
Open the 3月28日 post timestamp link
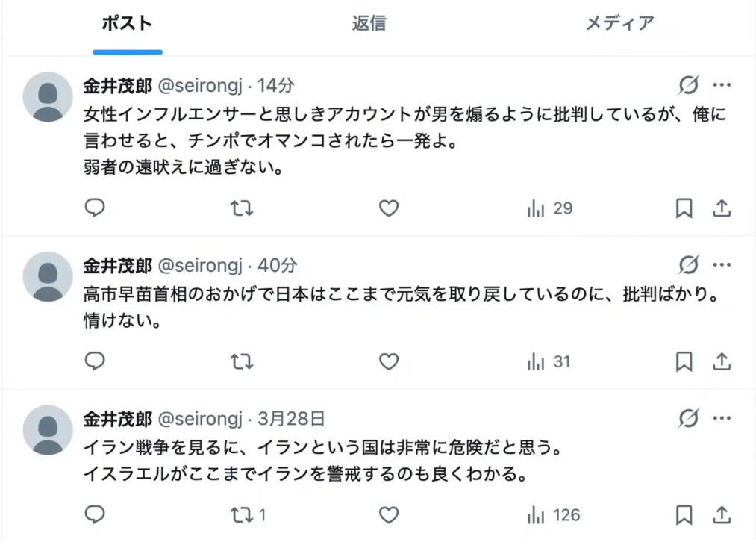[291, 419]
